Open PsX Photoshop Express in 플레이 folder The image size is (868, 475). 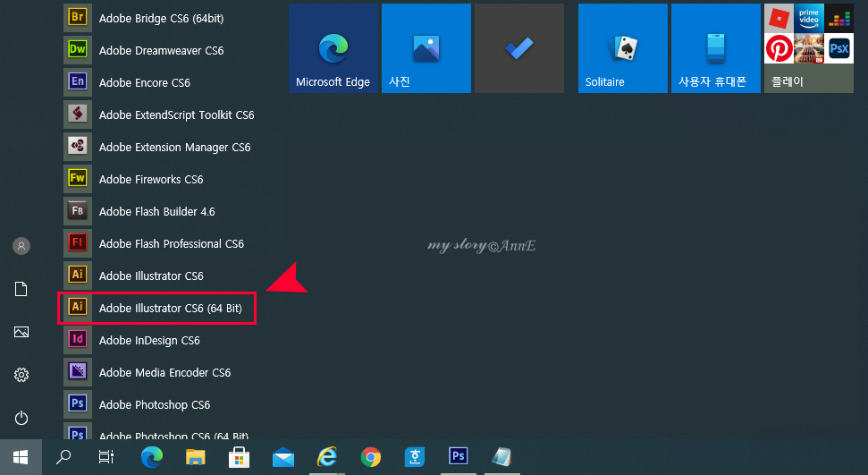(839, 48)
